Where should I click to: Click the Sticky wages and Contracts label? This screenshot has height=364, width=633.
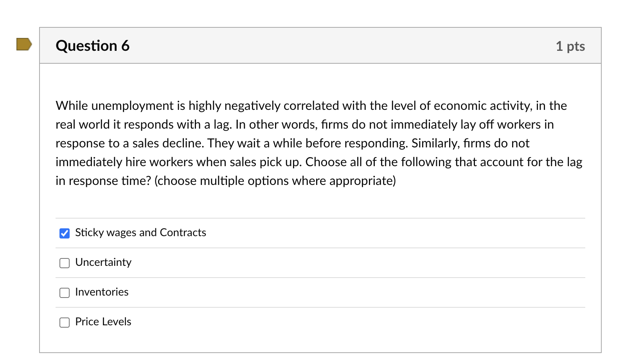tap(141, 233)
